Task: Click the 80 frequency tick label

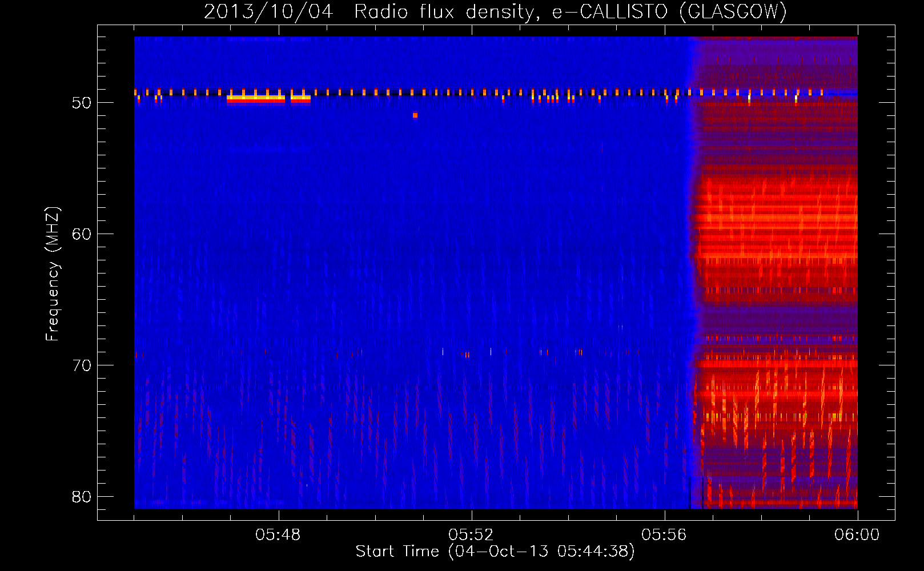Action: [82, 497]
